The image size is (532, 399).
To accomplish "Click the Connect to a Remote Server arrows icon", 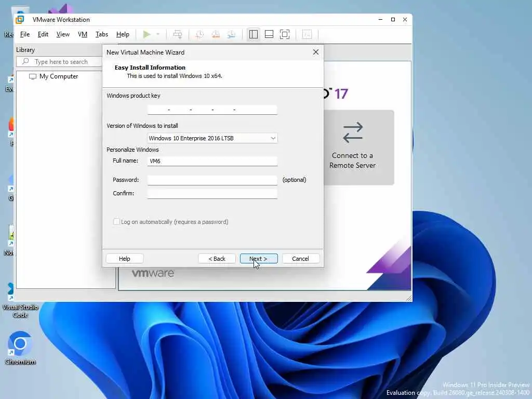I will click(353, 132).
